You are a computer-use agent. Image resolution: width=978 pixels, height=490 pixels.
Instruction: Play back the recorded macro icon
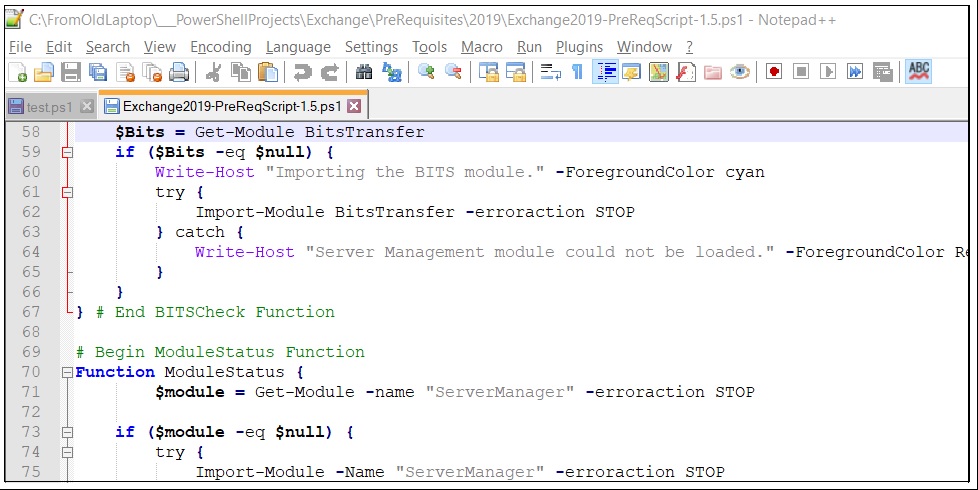point(828,72)
